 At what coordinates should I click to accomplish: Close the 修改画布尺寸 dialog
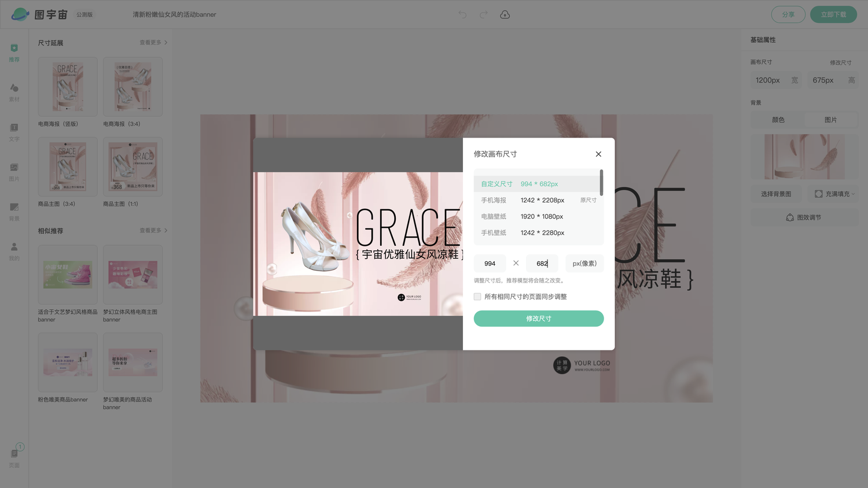click(x=598, y=154)
